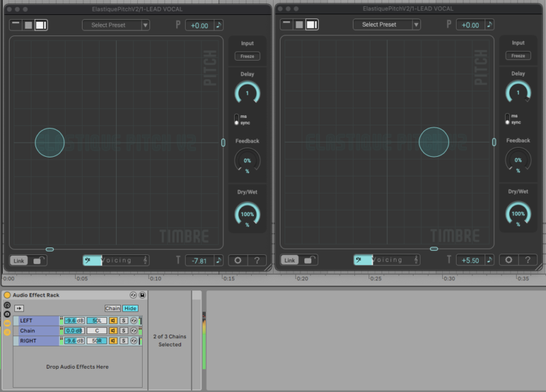Click the lock icon beside Link in left plugin
The width and height of the screenshot is (546, 392).
point(39,260)
